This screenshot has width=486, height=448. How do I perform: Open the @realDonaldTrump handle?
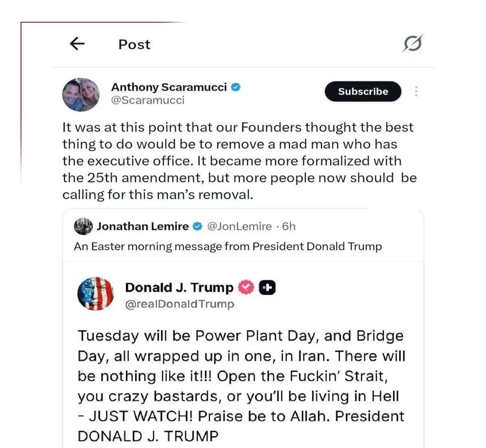(x=179, y=304)
